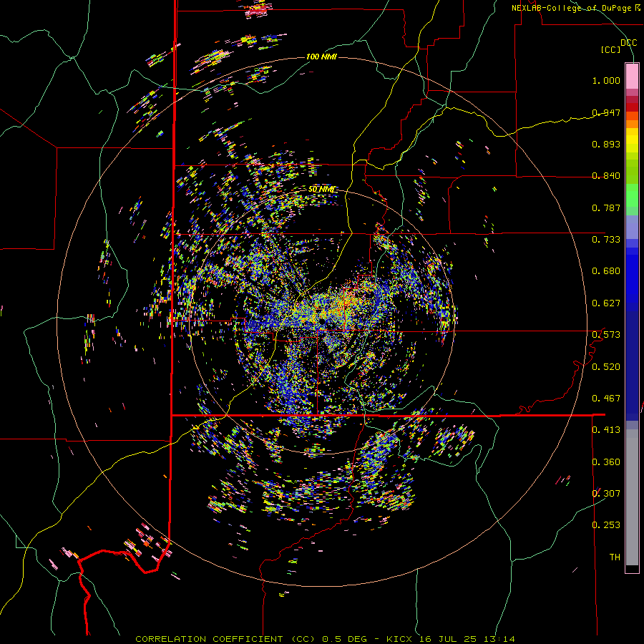Select the 0.307 scale value

click(x=606, y=494)
